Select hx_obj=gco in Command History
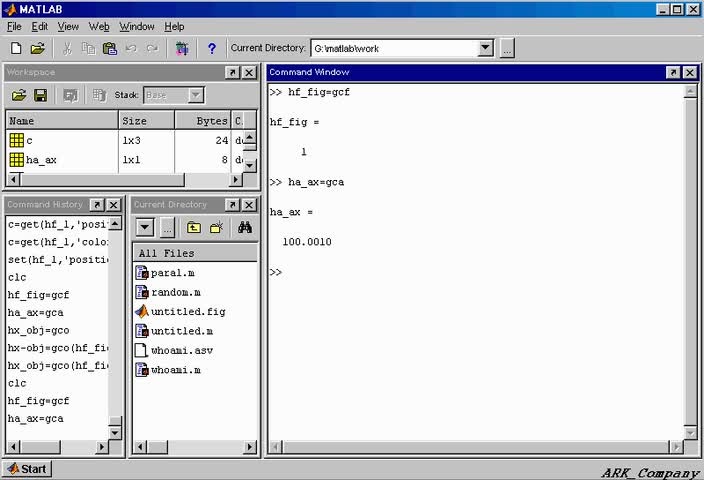 pyautogui.click(x=39, y=330)
